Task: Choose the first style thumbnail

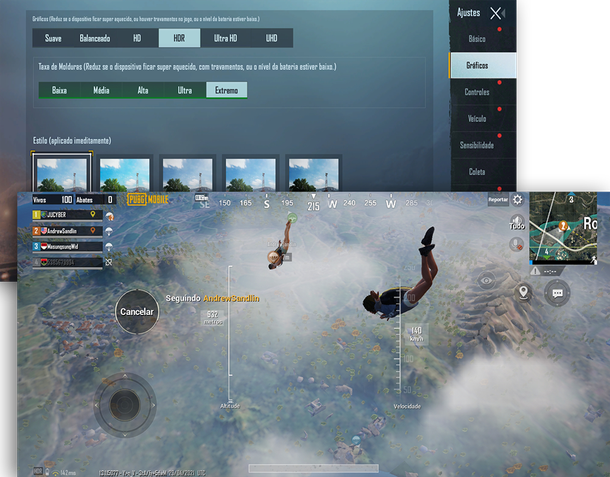Action: [61, 174]
